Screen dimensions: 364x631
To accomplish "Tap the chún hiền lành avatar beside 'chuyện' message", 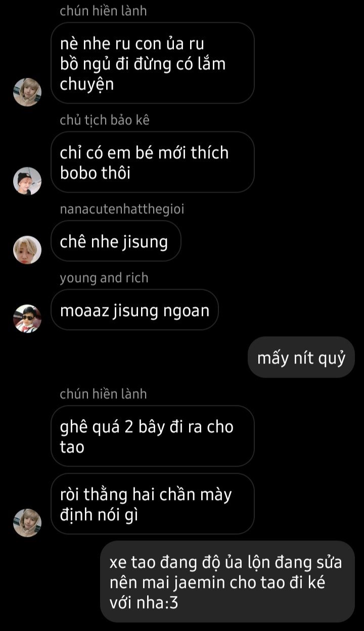I will (27, 92).
